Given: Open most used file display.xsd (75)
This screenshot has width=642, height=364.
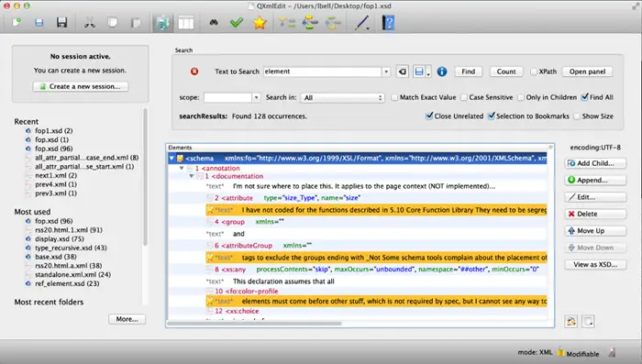Looking at the screenshot, I should 60,238.
